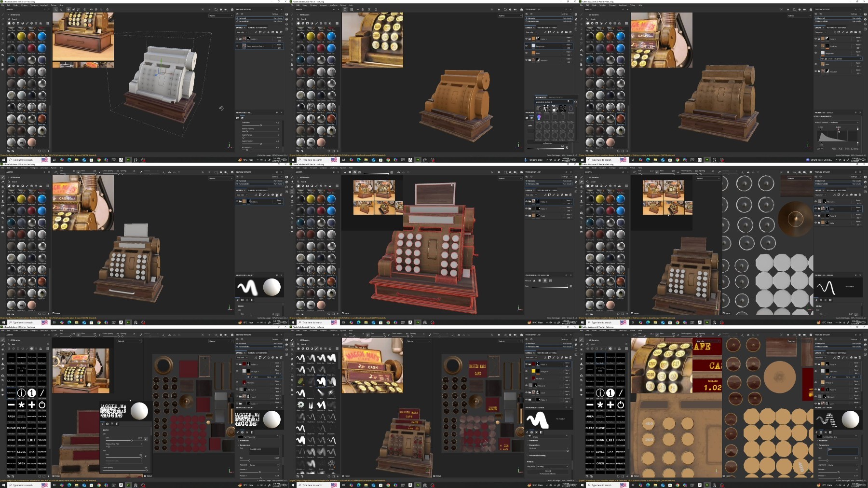The height and width of the screenshot is (488, 868).
Task: Toggle third layer eye in top-center frame
Action: 526,53
